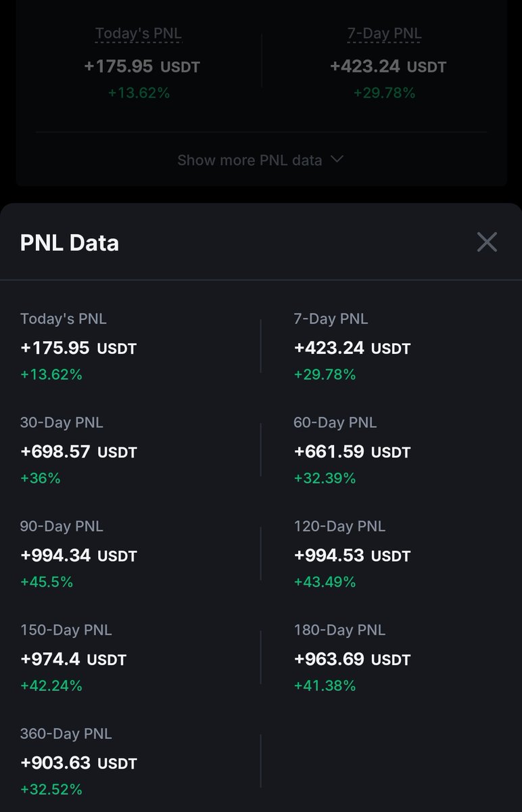Select the 30-Day PNL label
The width and height of the screenshot is (522, 812).
(62, 422)
